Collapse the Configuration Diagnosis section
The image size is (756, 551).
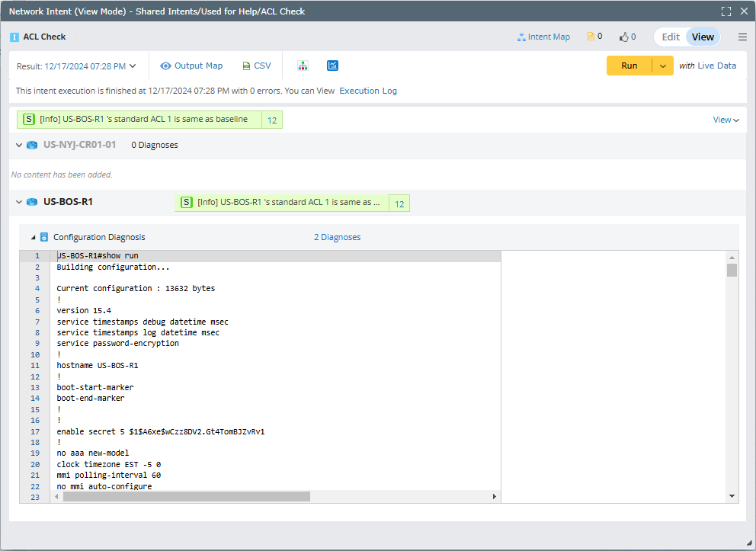pos(33,237)
